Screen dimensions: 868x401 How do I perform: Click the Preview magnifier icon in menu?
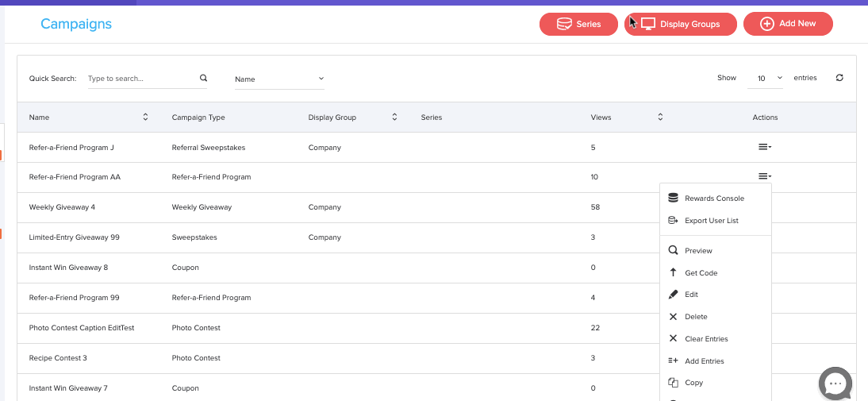pos(673,250)
